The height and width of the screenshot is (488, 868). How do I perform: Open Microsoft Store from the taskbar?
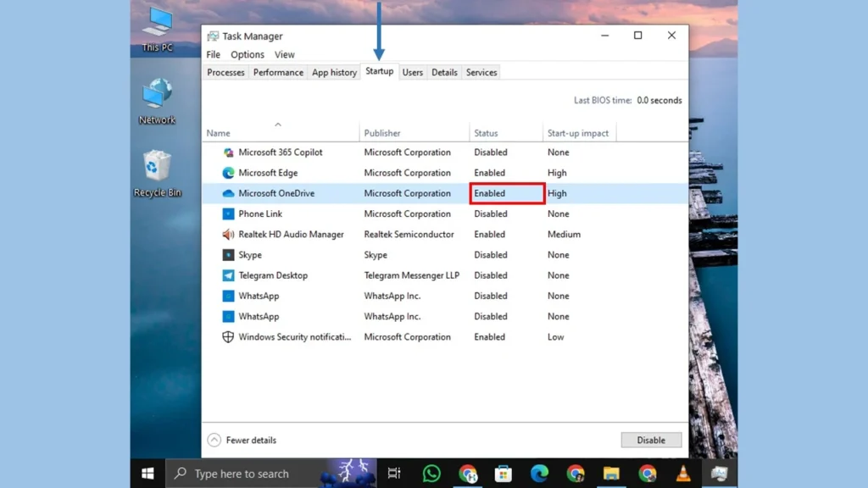[504, 474]
